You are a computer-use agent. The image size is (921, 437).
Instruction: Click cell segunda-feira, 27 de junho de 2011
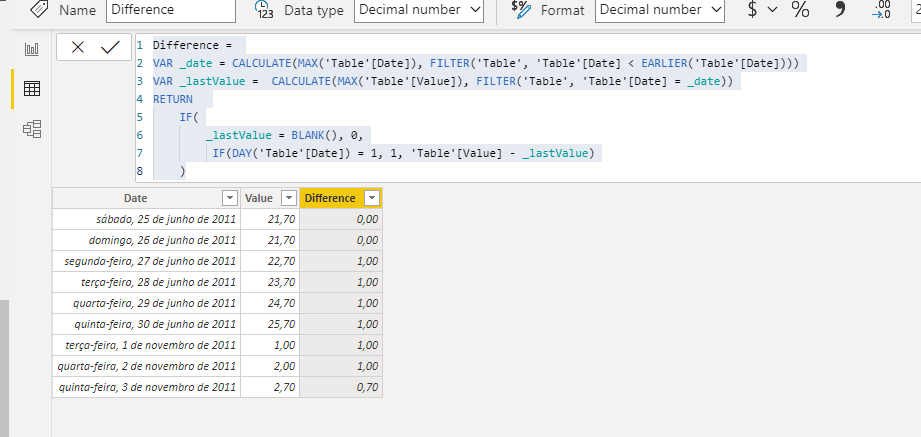(x=146, y=261)
